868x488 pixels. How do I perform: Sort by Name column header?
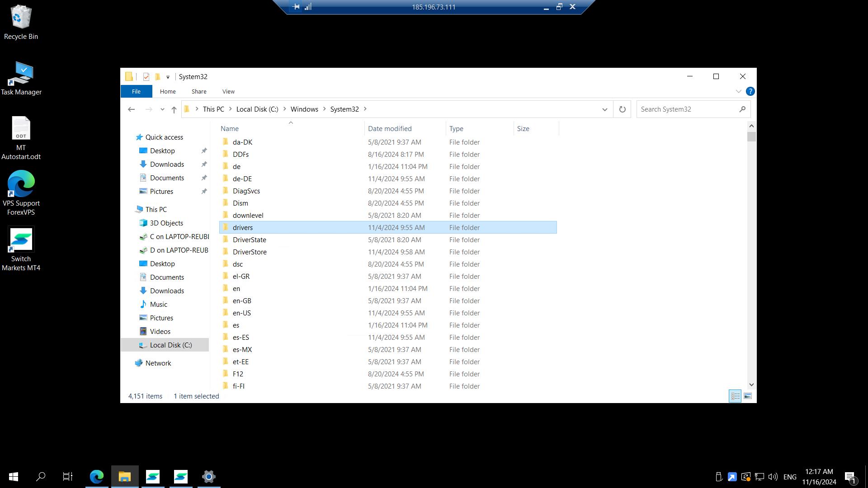click(x=292, y=128)
